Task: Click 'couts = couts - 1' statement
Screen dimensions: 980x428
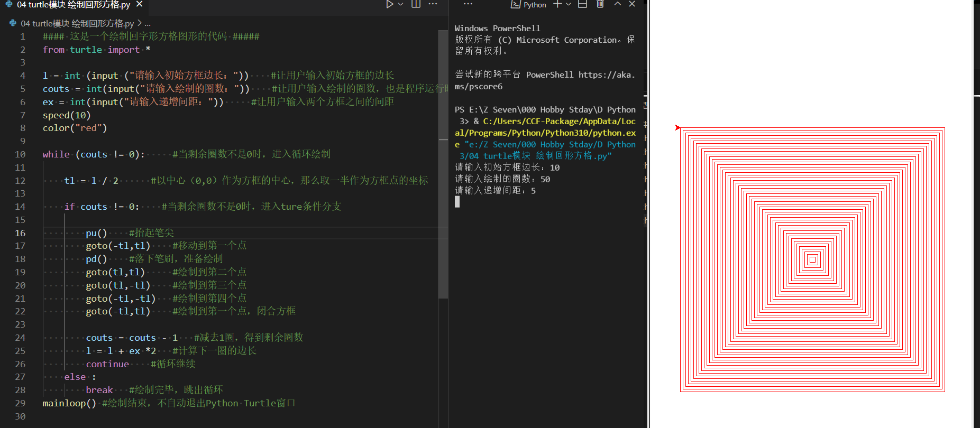Action: click(132, 338)
